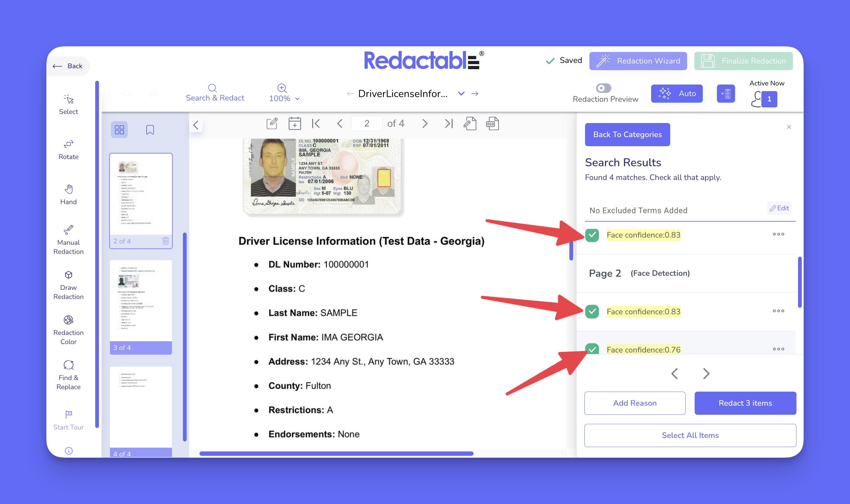Open the page 3 of 4 thumbnail
The height and width of the screenshot is (504, 850).
pyautogui.click(x=141, y=302)
